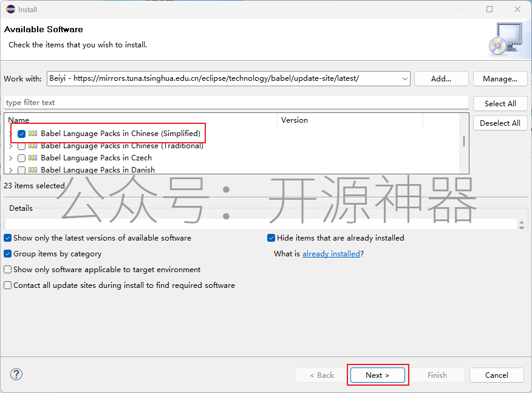Expand the Czech language packs node
The width and height of the screenshot is (532, 393).
(10, 158)
